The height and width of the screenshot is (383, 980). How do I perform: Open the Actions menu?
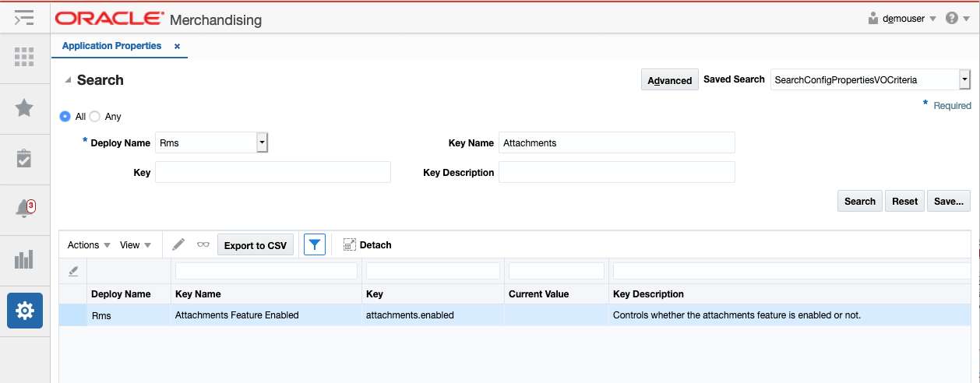point(89,244)
